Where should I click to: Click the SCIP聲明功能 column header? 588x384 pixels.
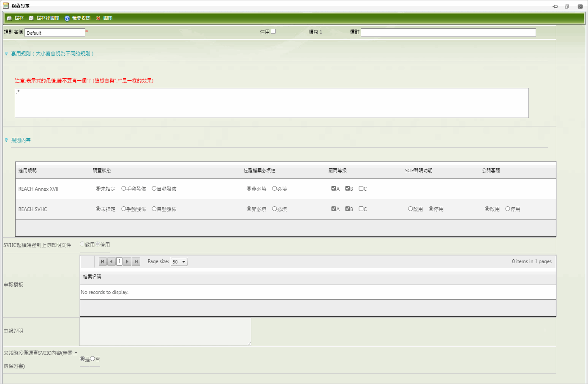(x=419, y=170)
